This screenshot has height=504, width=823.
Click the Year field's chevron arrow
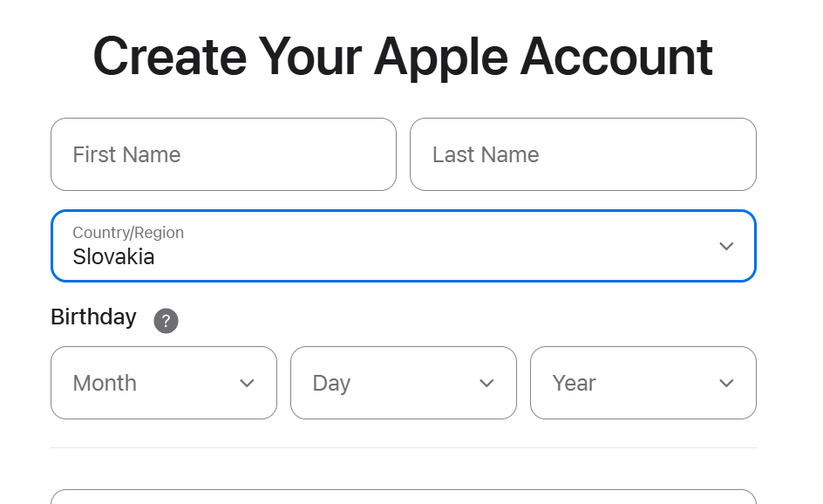[x=726, y=383]
